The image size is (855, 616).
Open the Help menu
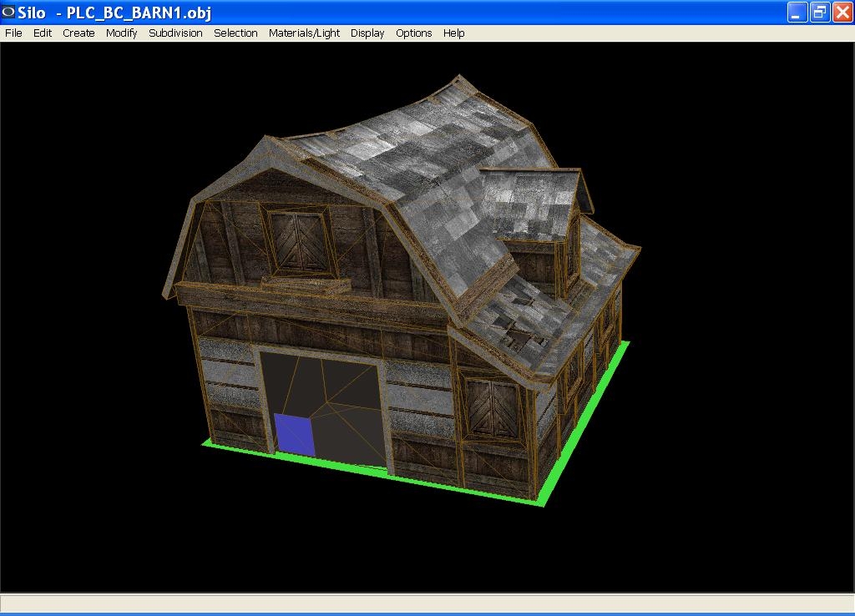(x=453, y=33)
